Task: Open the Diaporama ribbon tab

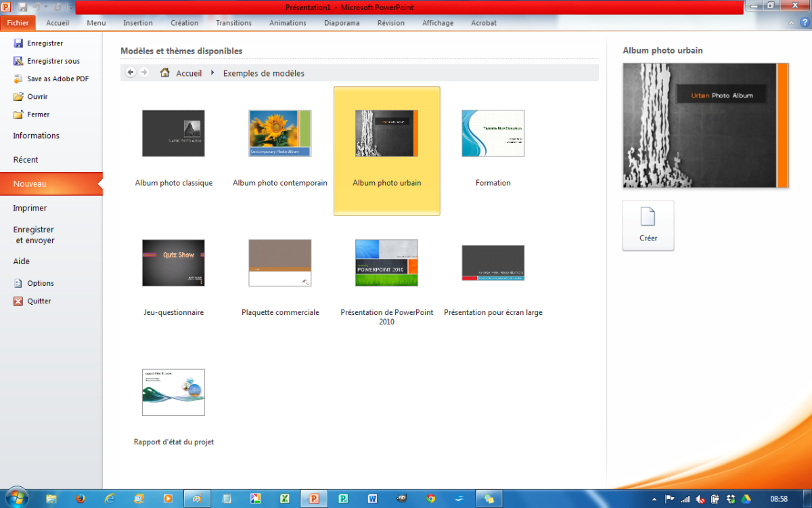Action: (x=342, y=23)
